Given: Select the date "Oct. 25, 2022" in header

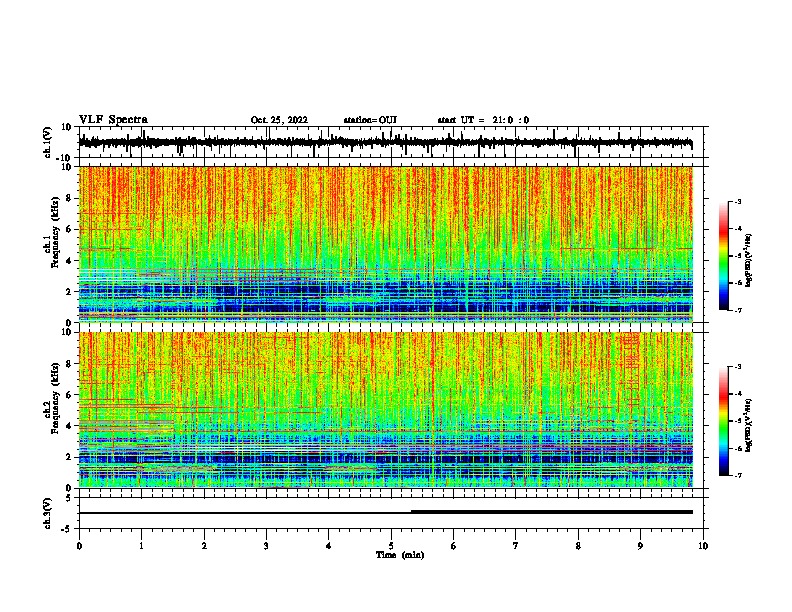Looking at the screenshot, I should (x=279, y=120).
